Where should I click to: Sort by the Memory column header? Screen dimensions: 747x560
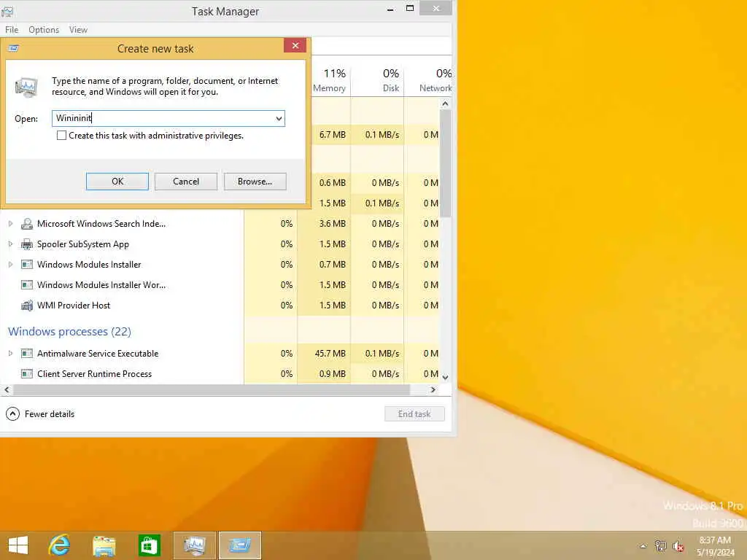330,80
